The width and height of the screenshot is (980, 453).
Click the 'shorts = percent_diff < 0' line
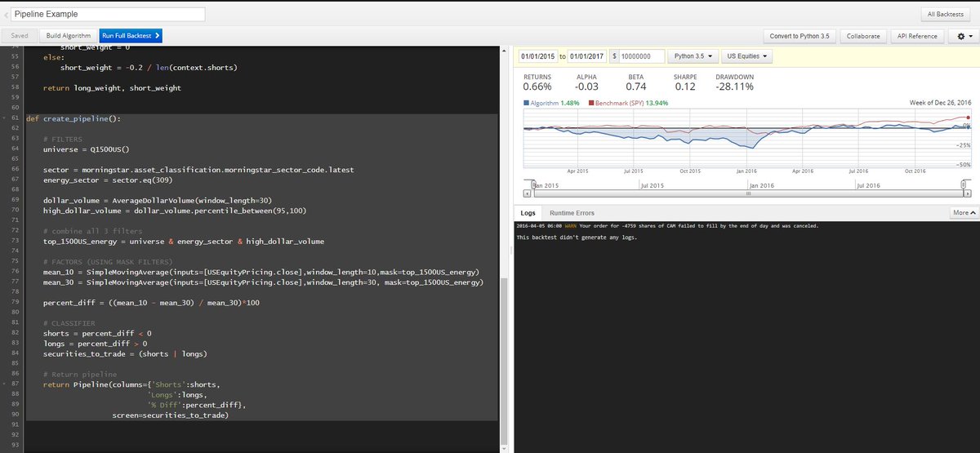(x=97, y=333)
